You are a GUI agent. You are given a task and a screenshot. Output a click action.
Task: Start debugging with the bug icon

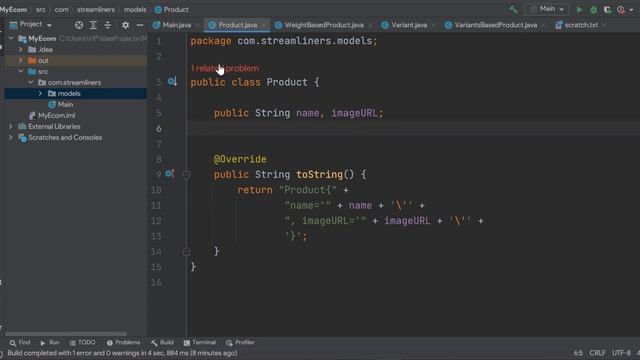click(593, 9)
